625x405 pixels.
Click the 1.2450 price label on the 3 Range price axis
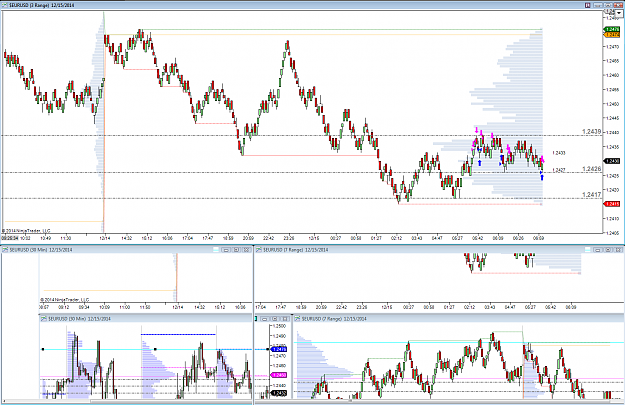tap(612, 104)
